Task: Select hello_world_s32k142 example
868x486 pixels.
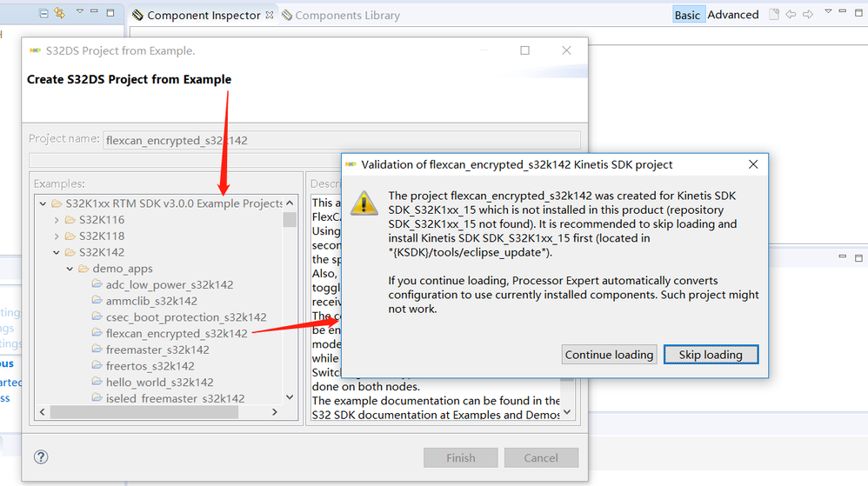Action: click(x=159, y=382)
